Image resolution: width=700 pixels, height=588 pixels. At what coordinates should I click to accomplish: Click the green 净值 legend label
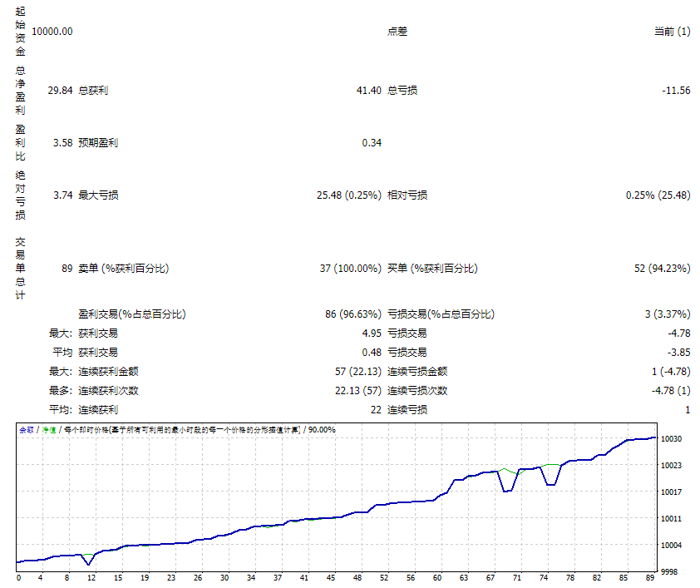tap(49, 429)
